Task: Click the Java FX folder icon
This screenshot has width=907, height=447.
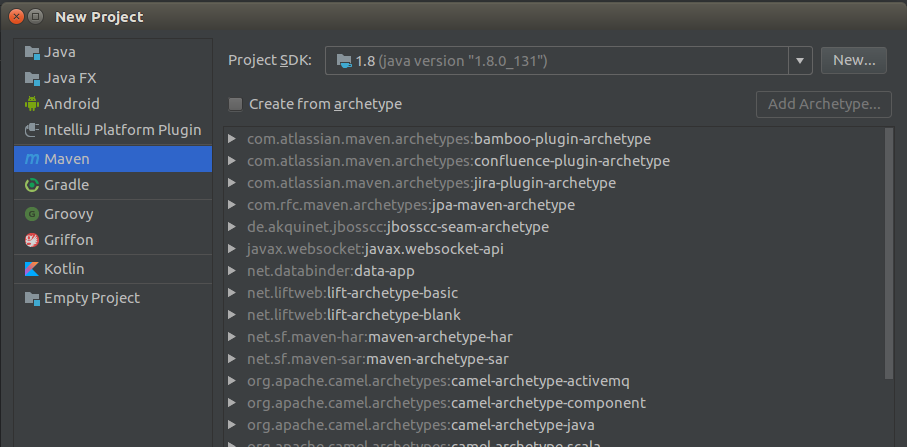Action: [32, 78]
